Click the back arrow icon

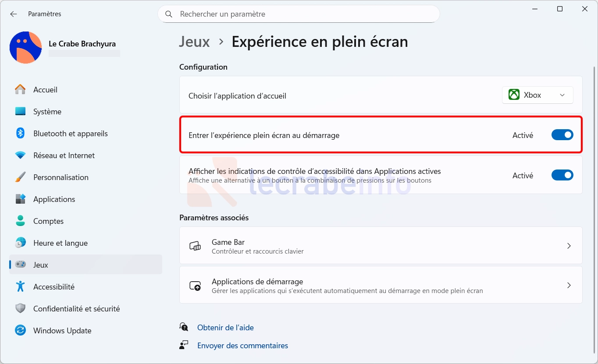(14, 14)
